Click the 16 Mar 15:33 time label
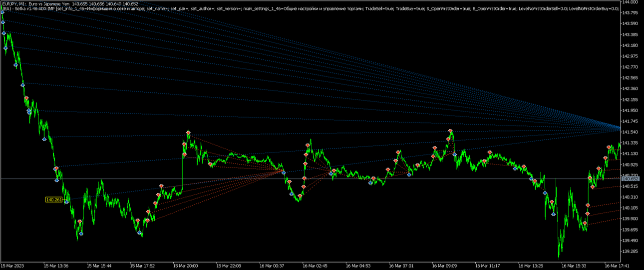The height and width of the screenshot is (270, 644). click(574, 266)
